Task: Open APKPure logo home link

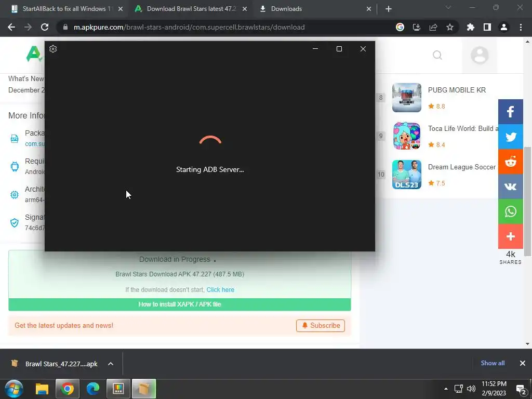Action: click(34, 54)
